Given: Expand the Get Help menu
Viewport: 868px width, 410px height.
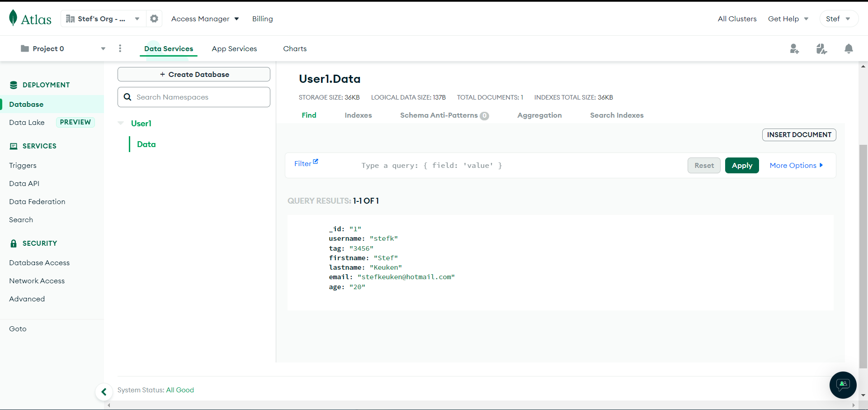Looking at the screenshot, I should coord(788,19).
